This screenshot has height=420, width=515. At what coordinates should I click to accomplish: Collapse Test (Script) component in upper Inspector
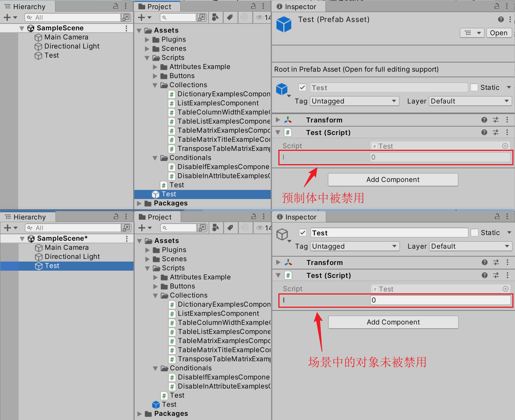coord(278,132)
